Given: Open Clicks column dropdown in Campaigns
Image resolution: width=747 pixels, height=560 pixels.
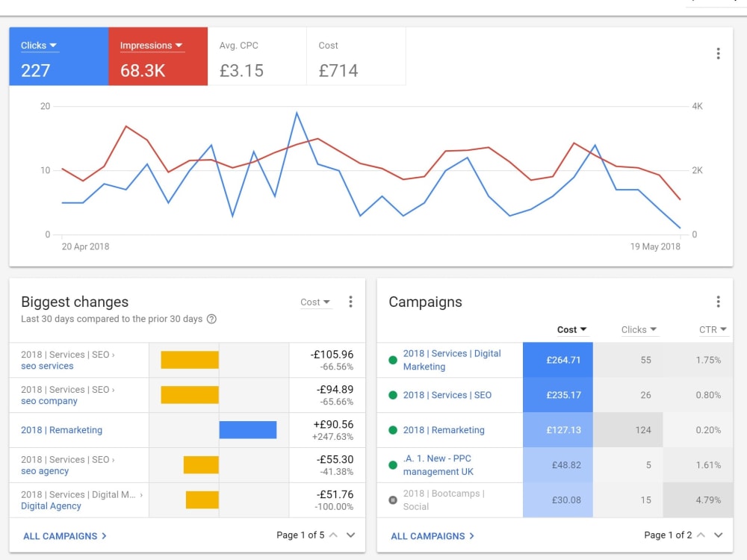Looking at the screenshot, I should click(639, 329).
